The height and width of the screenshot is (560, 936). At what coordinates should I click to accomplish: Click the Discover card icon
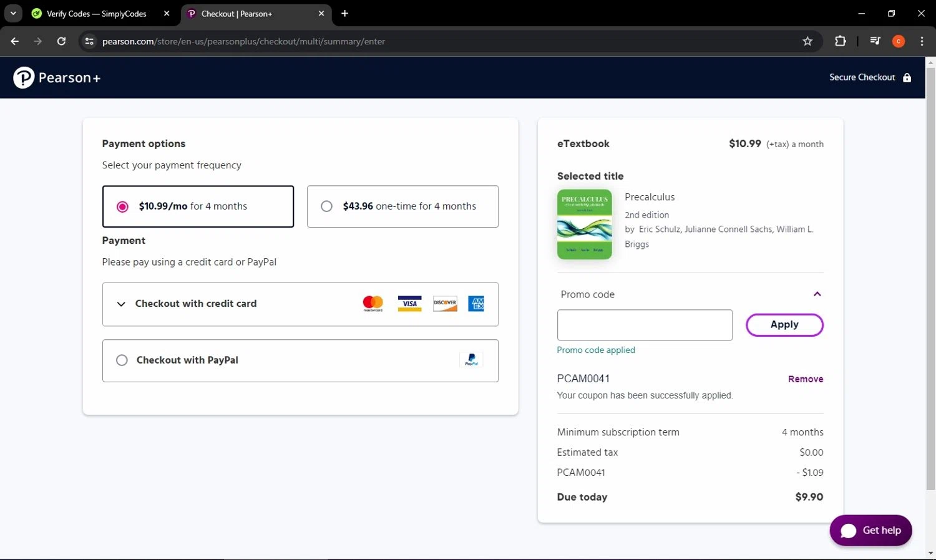tap(445, 304)
